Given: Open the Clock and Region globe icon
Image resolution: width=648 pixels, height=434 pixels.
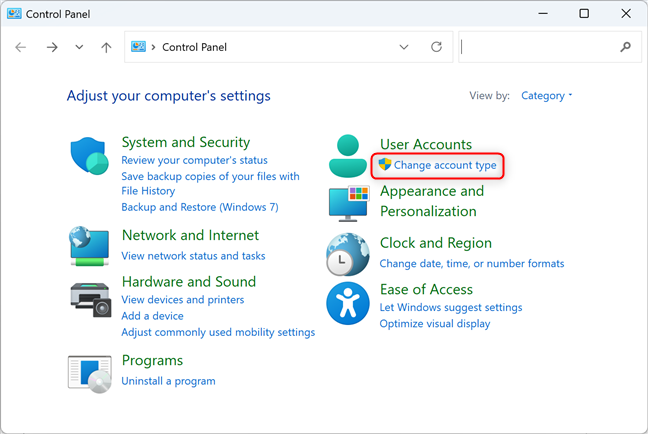Looking at the screenshot, I should click(348, 254).
